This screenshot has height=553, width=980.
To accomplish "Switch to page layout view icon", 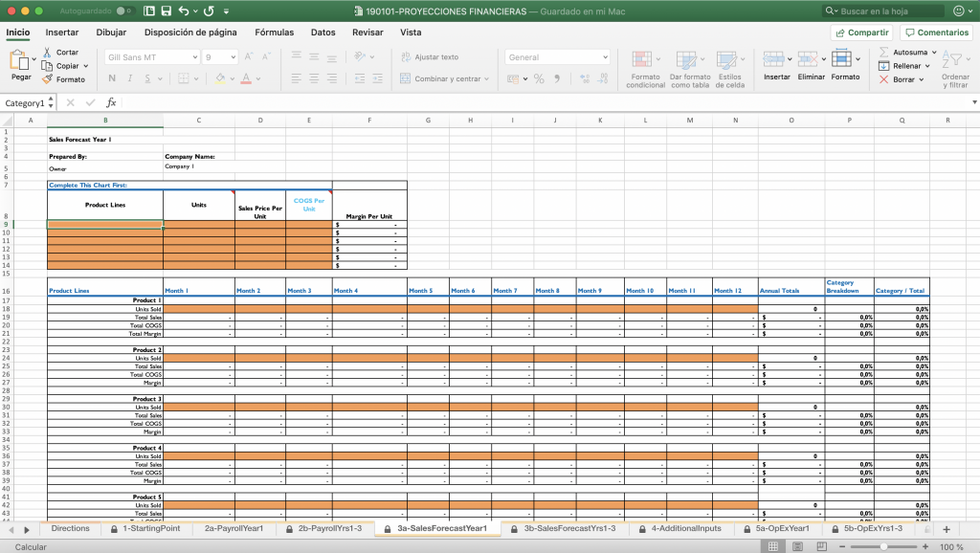I will pyautogui.click(x=797, y=546).
